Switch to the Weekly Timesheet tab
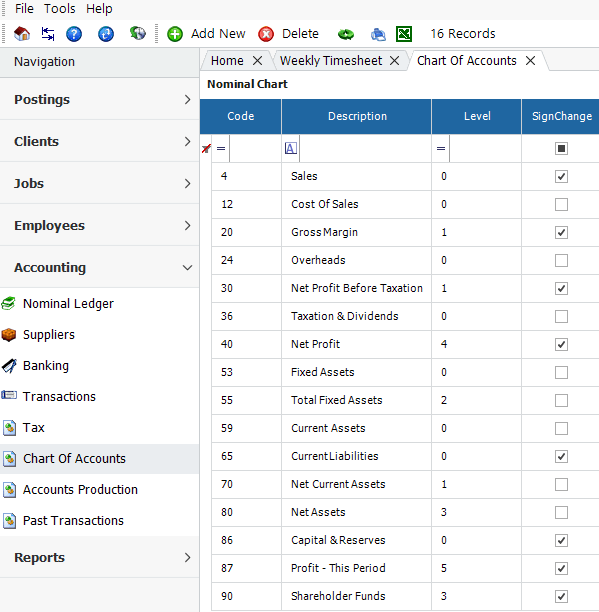Image resolution: width=599 pixels, height=612 pixels. coord(331,60)
